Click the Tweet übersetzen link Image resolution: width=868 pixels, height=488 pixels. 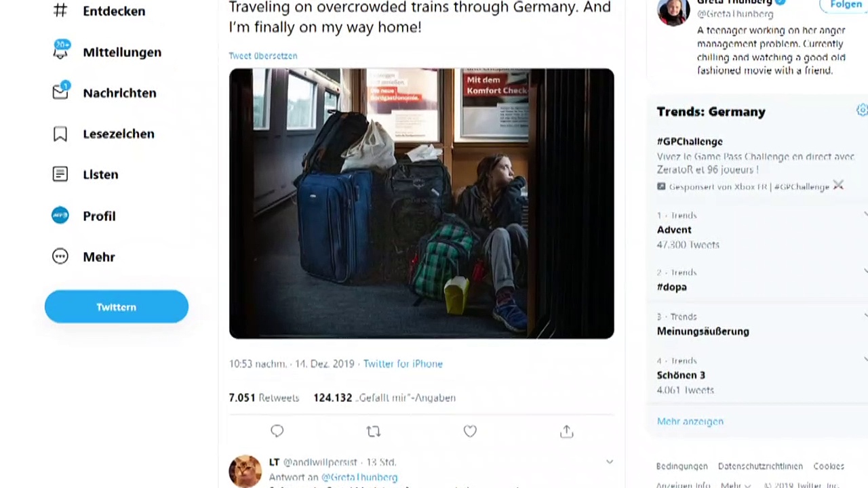point(263,56)
